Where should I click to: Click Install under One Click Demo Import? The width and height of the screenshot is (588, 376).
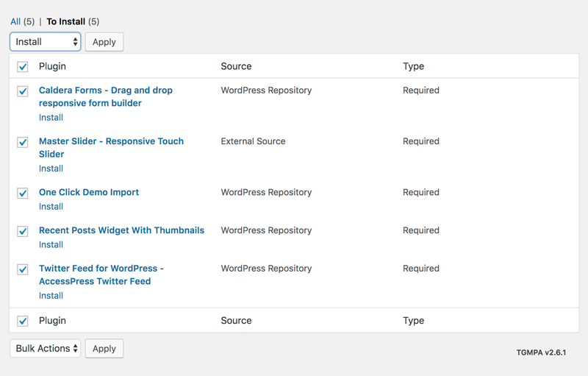51,206
